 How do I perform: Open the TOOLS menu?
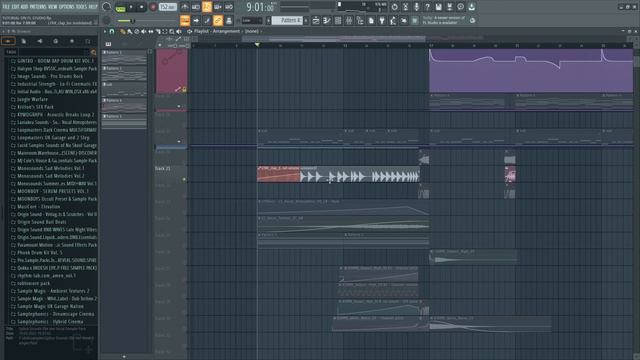click(81, 7)
